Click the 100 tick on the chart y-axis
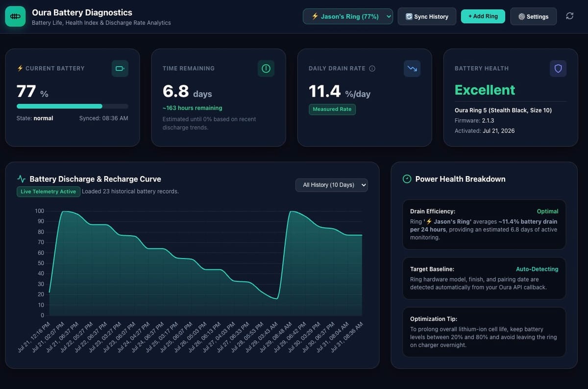The width and height of the screenshot is (588, 389). click(x=39, y=211)
